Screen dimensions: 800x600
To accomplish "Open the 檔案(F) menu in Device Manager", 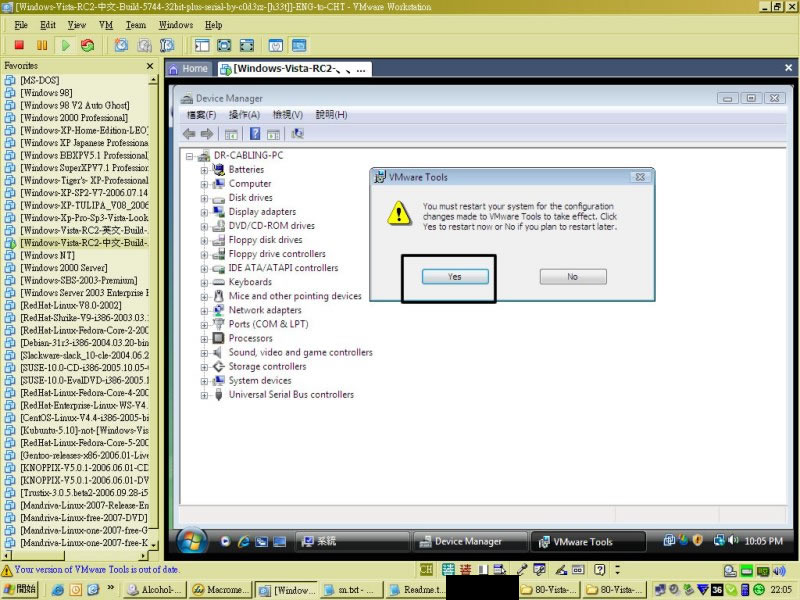I will point(202,115).
